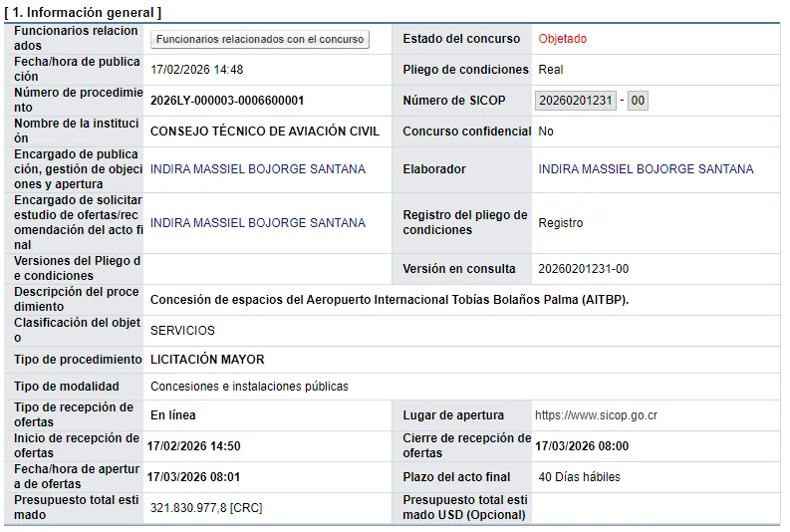Click the Número de SICOP field 20260201231

pos(575,101)
